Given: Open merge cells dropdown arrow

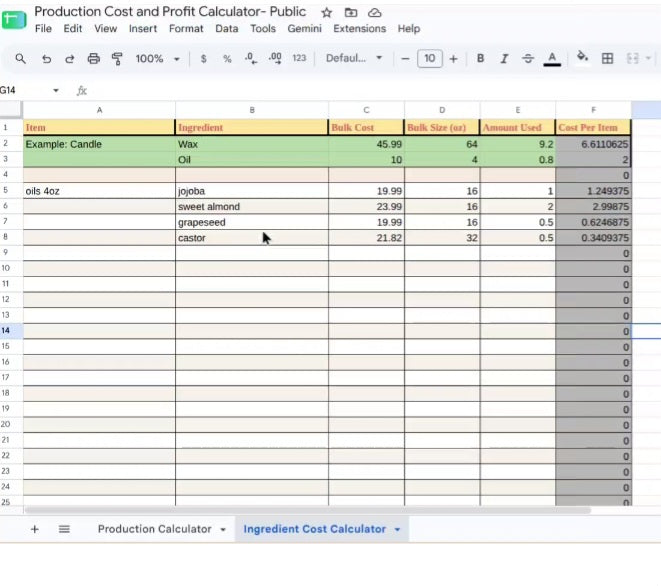Looking at the screenshot, I should click(x=648, y=59).
